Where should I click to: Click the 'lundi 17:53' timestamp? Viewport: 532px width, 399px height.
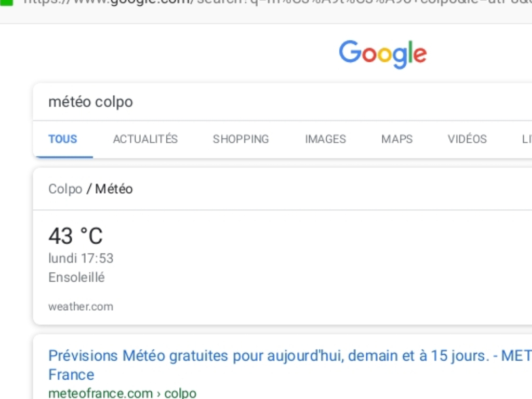click(x=81, y=258)
